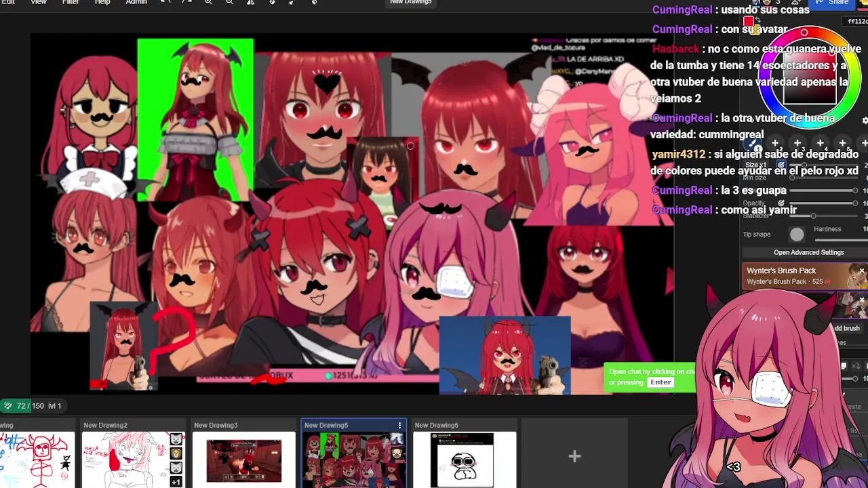The width and height of the screenshot is (868, 488).
Task: Click the New Drawing5 title at top
Action: pos(411,2)
